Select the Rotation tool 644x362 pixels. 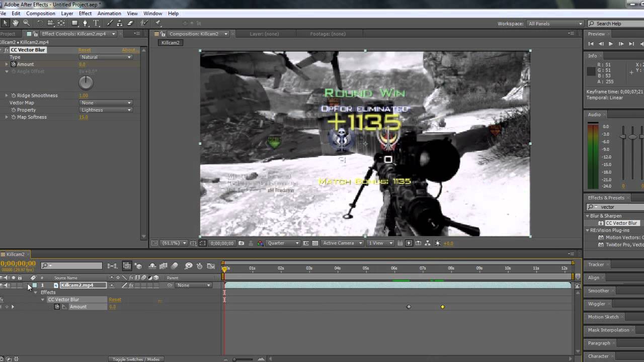pyautogui.click(x=40, y=23)
